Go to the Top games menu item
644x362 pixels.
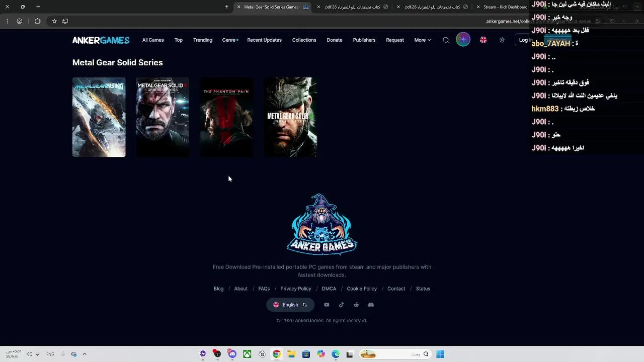(x=179, y=40)
